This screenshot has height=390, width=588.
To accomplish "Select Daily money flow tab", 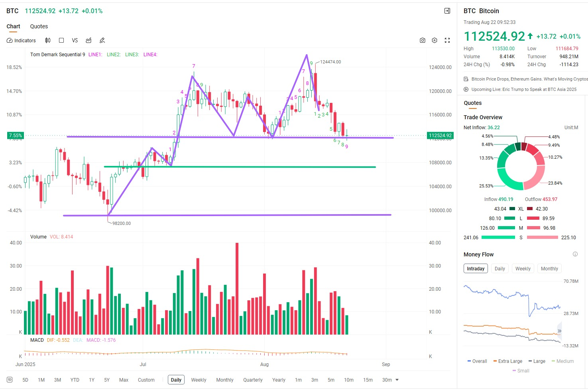I will pos(500,269).
